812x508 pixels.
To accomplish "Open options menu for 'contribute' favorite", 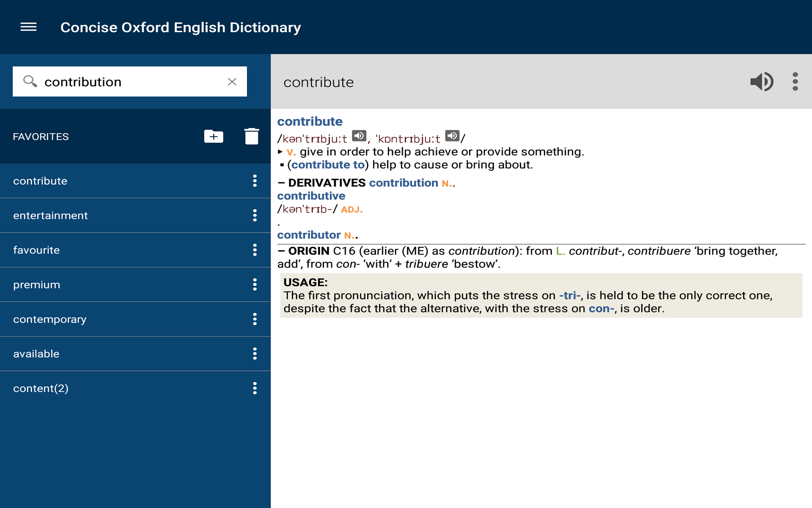I will click(255, 181).
